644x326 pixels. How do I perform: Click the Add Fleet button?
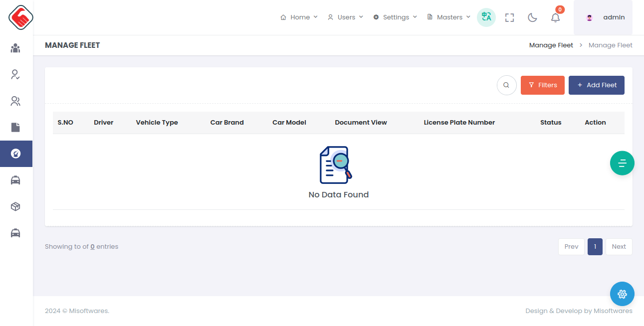click(x=596, y=85)
